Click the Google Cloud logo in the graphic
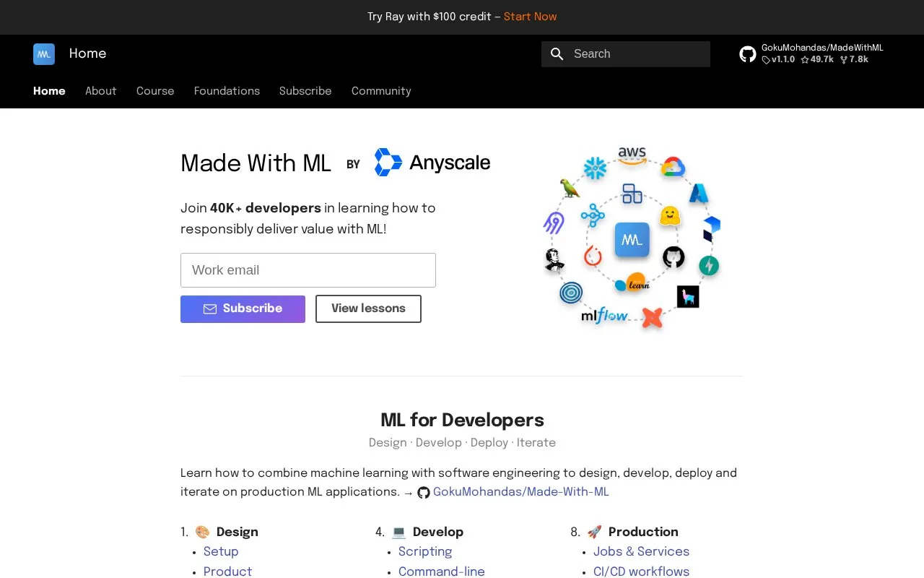The width and height of the screenshot is (924, 578). (672, 167)
